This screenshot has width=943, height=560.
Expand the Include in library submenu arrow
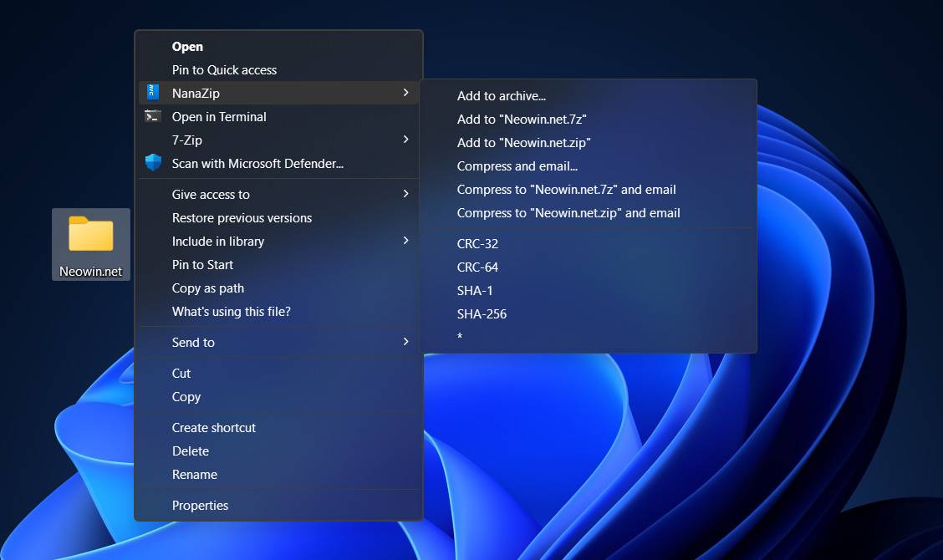pyautogui.click(x=406, y=241)
